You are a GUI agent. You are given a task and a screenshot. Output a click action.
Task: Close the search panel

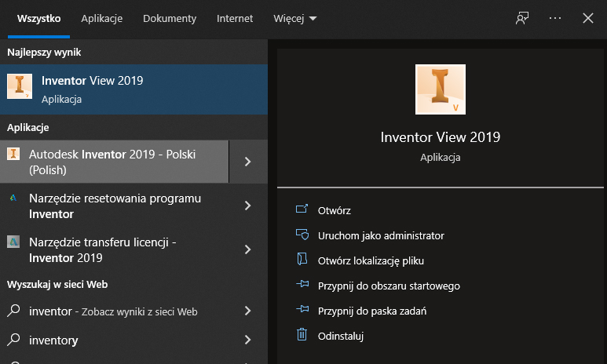click(x=588, y=18)
